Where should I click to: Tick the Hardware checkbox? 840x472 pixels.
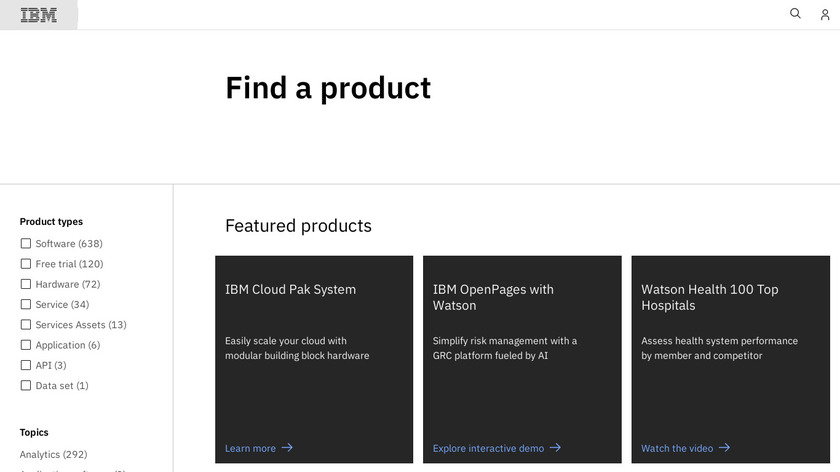pyautogui.click(x=26, y=284)
